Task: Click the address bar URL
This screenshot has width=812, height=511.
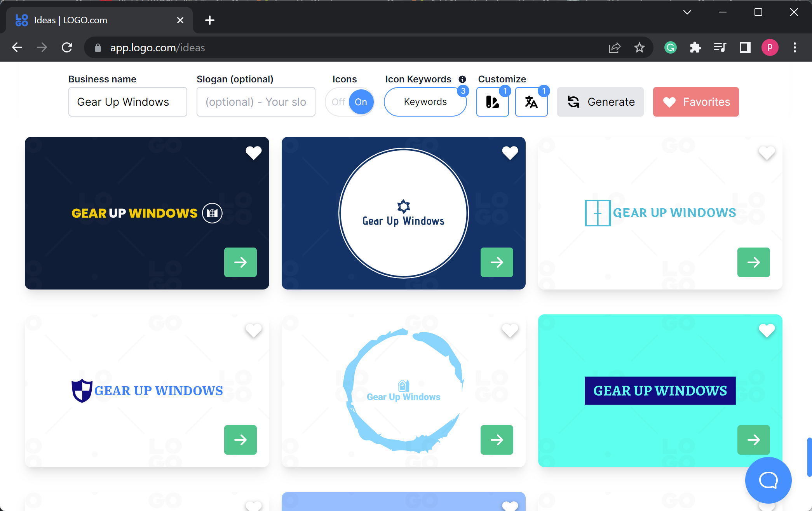Action: (157, 47)
